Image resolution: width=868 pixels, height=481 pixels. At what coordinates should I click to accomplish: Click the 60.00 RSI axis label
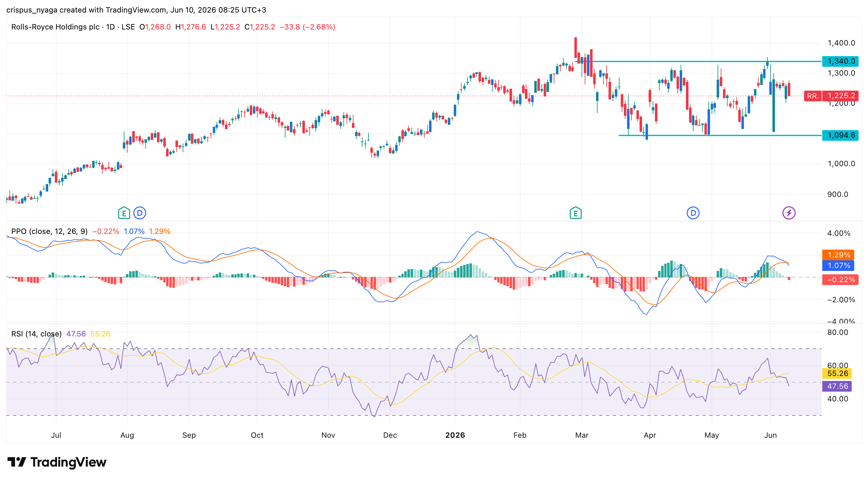point(838,365)
